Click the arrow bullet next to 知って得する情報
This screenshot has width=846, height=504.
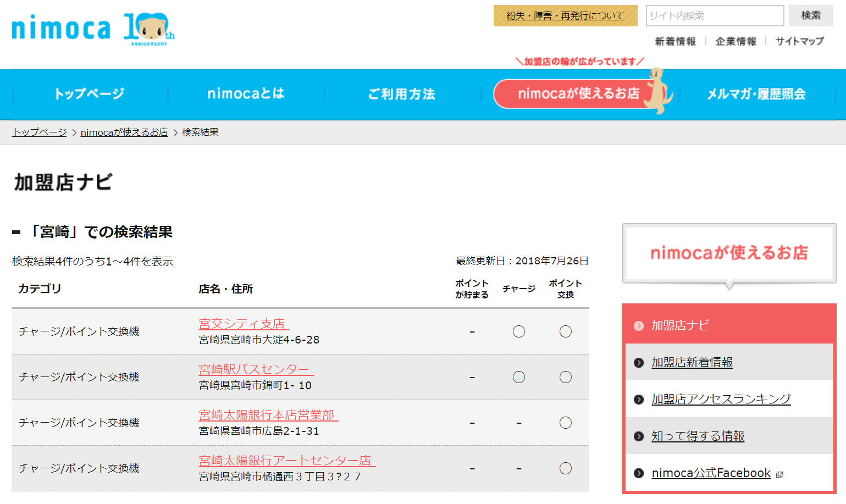pyautogui.click(x=638, y=436)
